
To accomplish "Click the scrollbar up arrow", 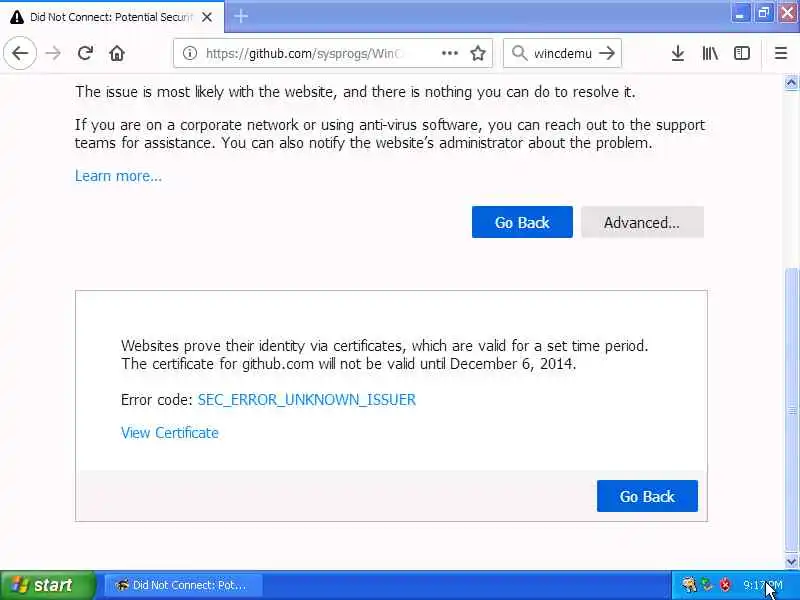I will [x=791, y=83].
